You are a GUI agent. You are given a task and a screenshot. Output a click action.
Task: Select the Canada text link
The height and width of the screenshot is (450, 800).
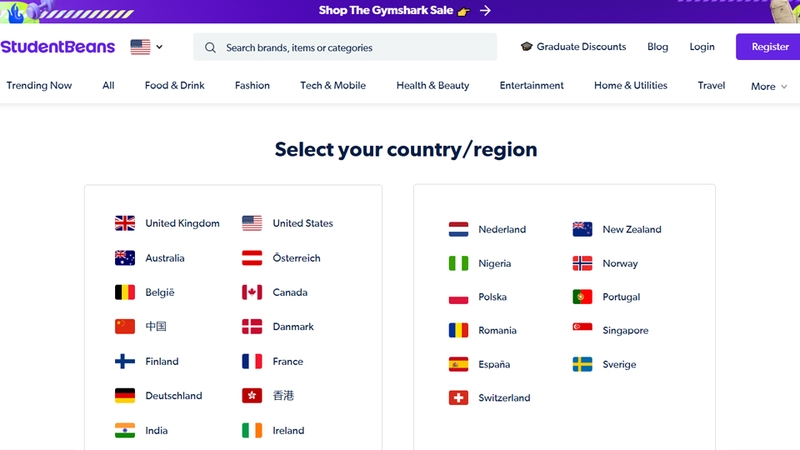pos(290,292)
